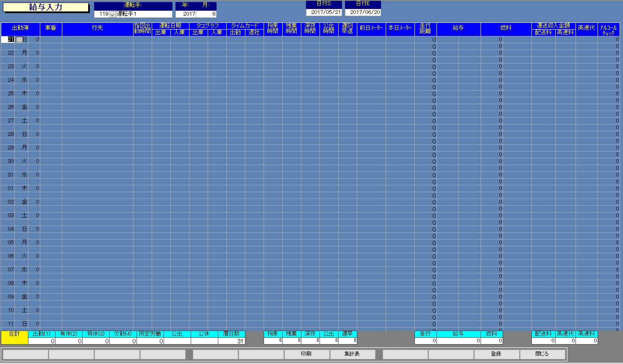Screen dimensions: 623x364
Task: Click the 印刷 print button
Action: click(306, 354)
